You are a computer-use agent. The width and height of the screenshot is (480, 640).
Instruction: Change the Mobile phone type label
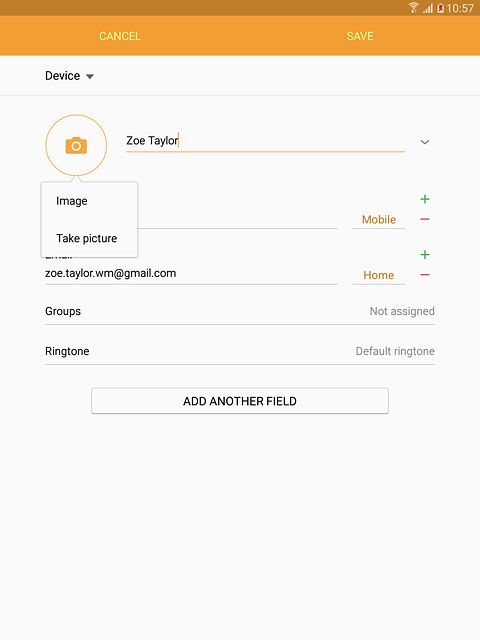coord(379,220)
